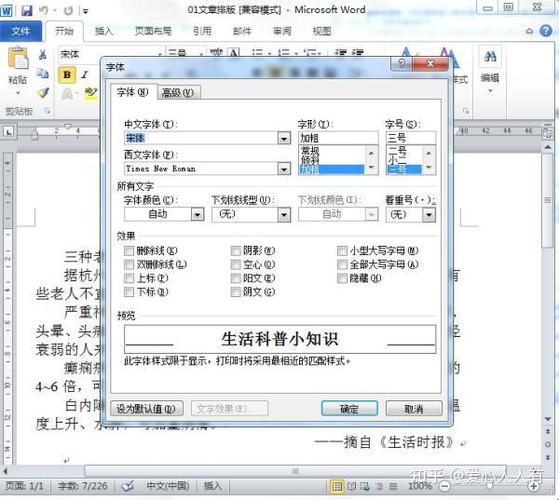Switch to Web Layout view icon
559x500 pixels.
(x=364, y=486)
